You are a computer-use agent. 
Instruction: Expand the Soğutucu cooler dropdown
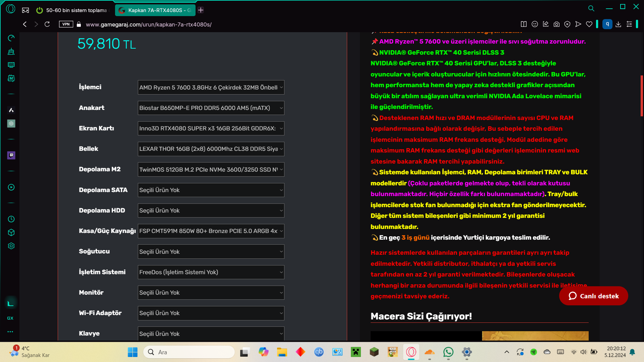(x=211, y=252)
